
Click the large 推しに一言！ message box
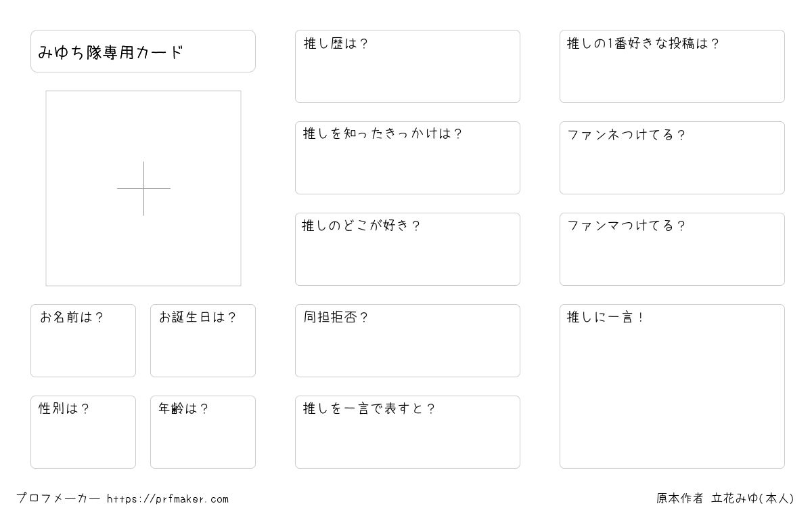672,386
